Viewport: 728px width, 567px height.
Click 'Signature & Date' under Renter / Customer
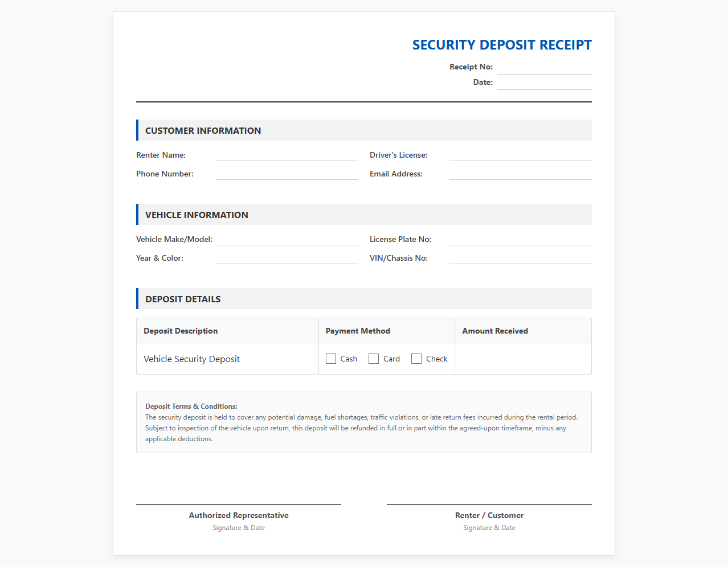[x=489, y=528]
